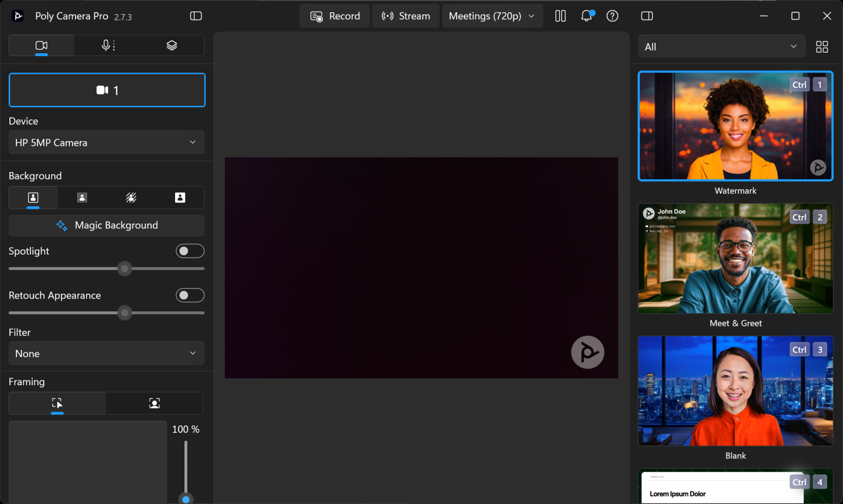Click the split view columns icon
The height and width of the screenshot is (504, 843).
coord(560,16)
